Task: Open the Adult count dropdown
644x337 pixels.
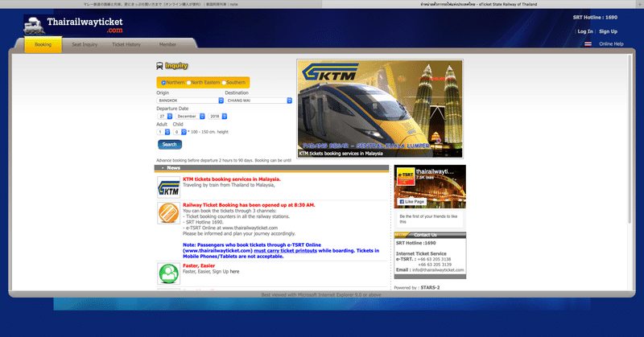Action: click(163, 132)
